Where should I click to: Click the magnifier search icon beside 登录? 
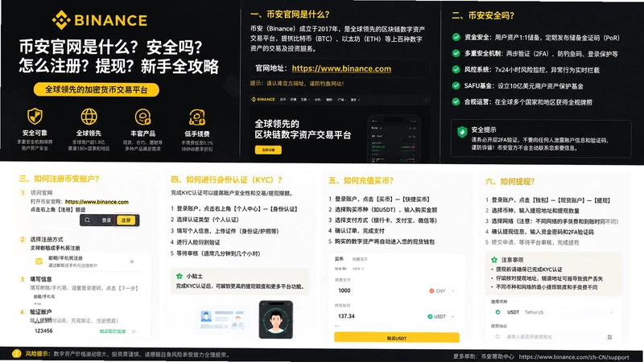pyautogui.click(x=87, y=220)
